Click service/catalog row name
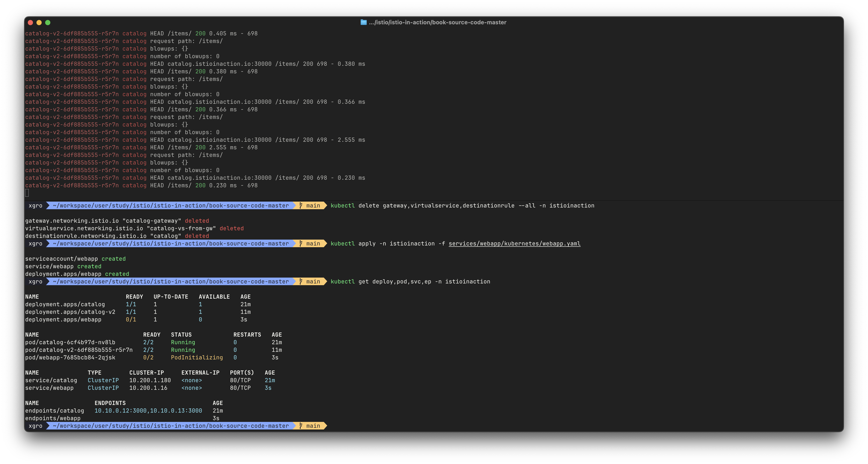Screen dimensions: 868x464 (51, 380)
